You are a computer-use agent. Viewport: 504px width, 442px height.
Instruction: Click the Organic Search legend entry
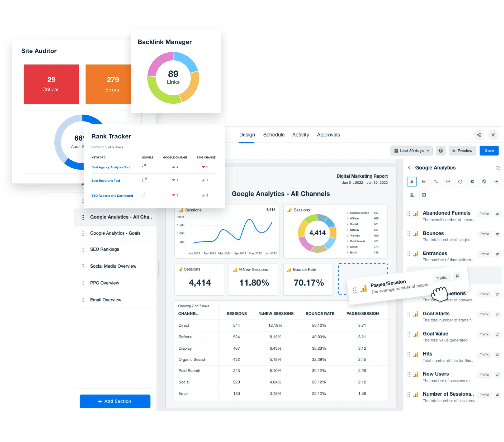pos(363,213)
